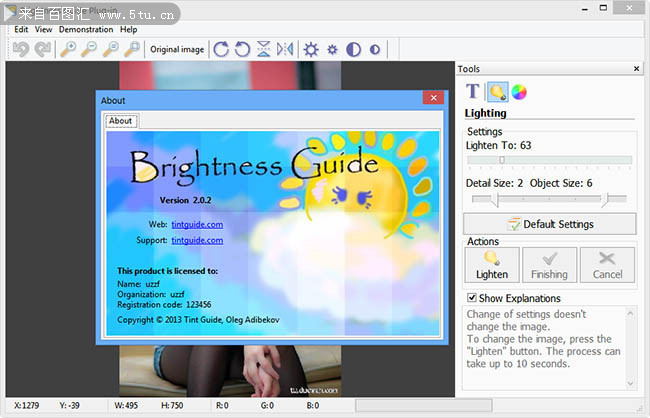Click the Default Settings button
The image size is (650, 418).
[x=549, y=224]
